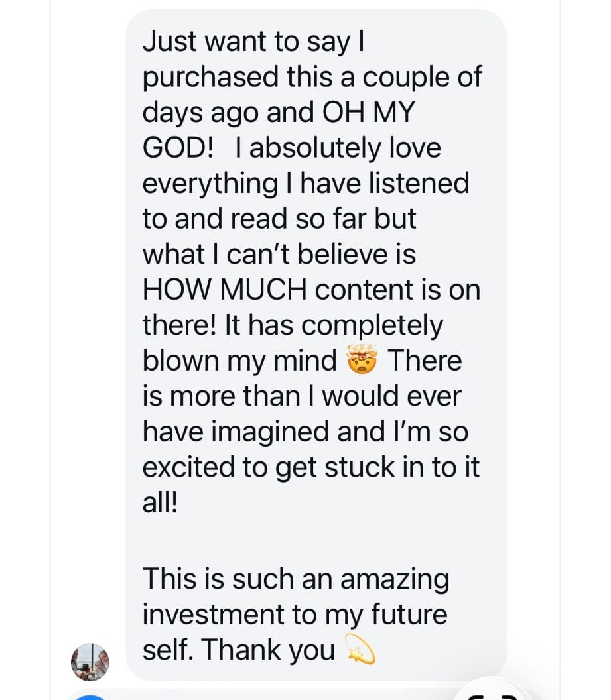
Task: Click the blank gap between the two paragraphs
Action: tap(312, 540)
